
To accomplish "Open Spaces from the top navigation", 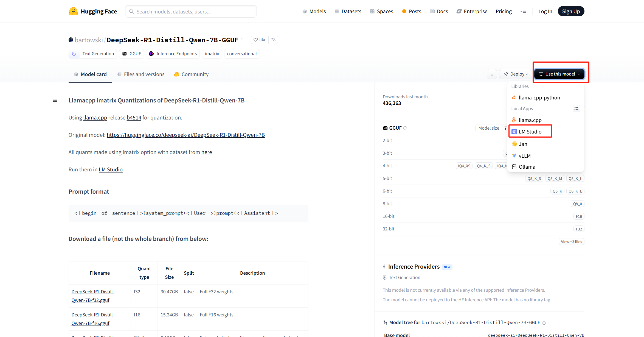I will pyautogui.click(x=381, y=11).
